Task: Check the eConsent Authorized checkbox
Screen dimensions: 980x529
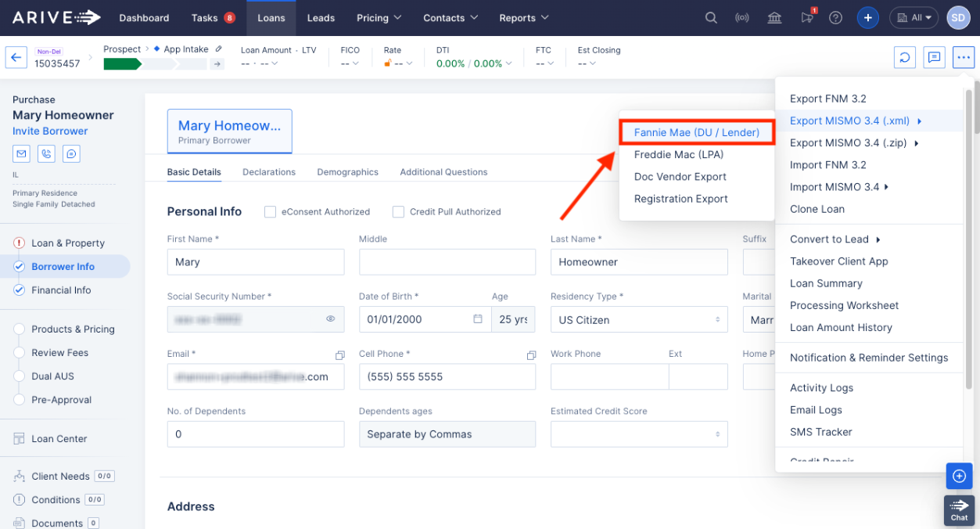Action: [271, 211]
